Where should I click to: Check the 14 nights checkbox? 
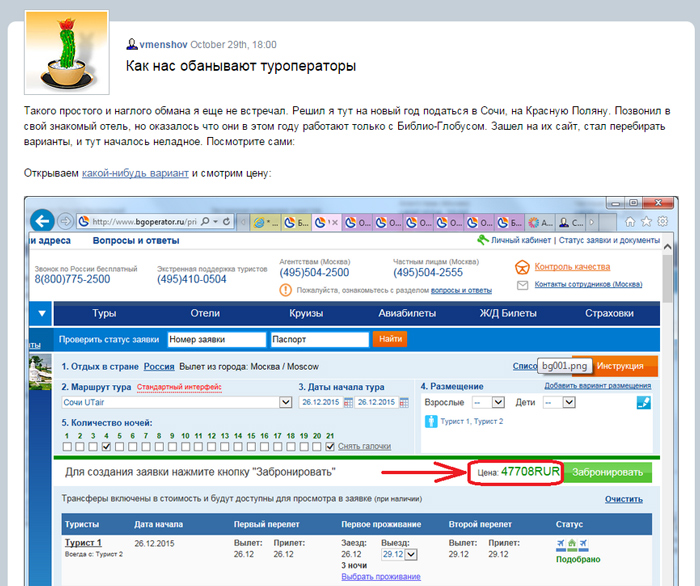(x=238, y=446)
